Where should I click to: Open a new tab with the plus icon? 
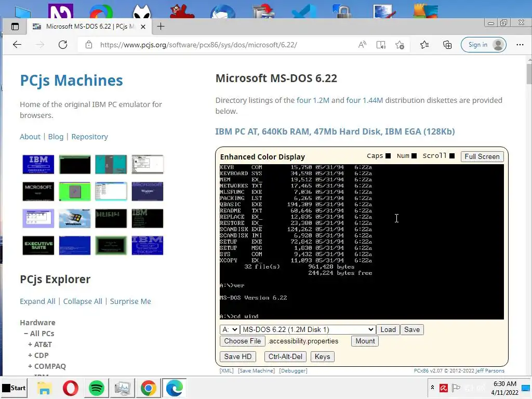pos(161,26)
